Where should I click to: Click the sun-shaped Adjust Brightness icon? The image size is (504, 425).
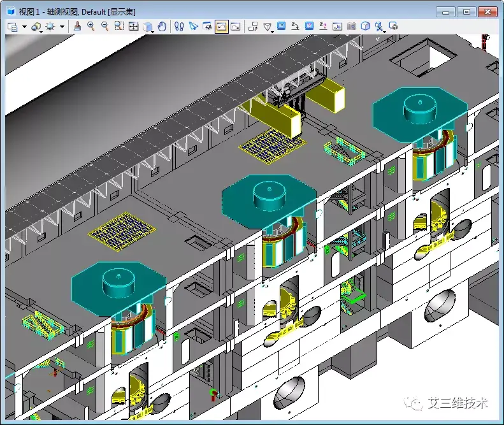click(x=49, y=26)
